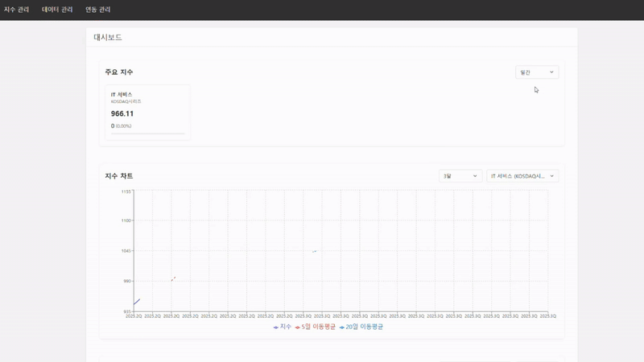Expand the 일간 period dropdown
644x362 pixels.
pos(537,72)
